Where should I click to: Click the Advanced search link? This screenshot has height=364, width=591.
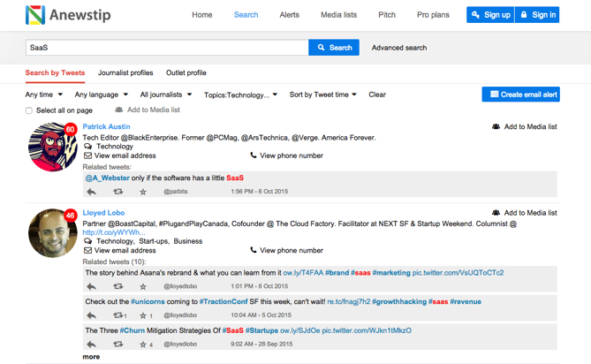click(x=399, y=48)
